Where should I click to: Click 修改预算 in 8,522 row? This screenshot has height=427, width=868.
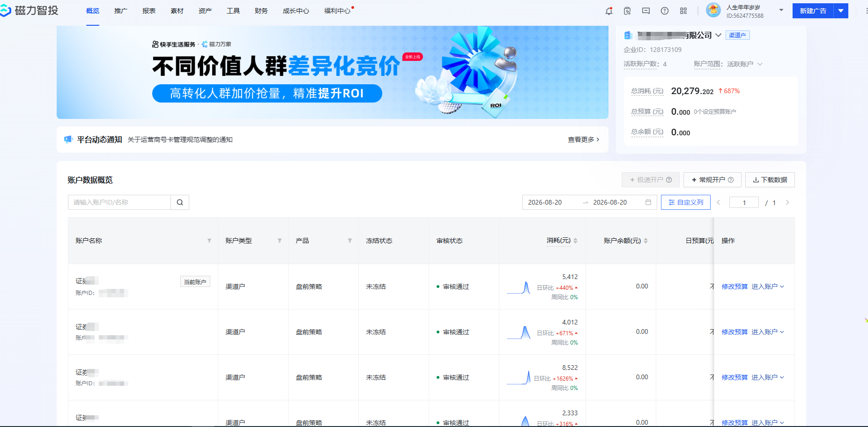734,377
